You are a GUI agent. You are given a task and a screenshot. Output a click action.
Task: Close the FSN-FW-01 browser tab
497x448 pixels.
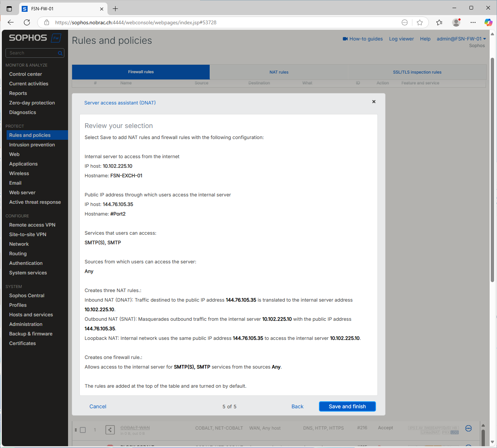(x=102, y=8)
